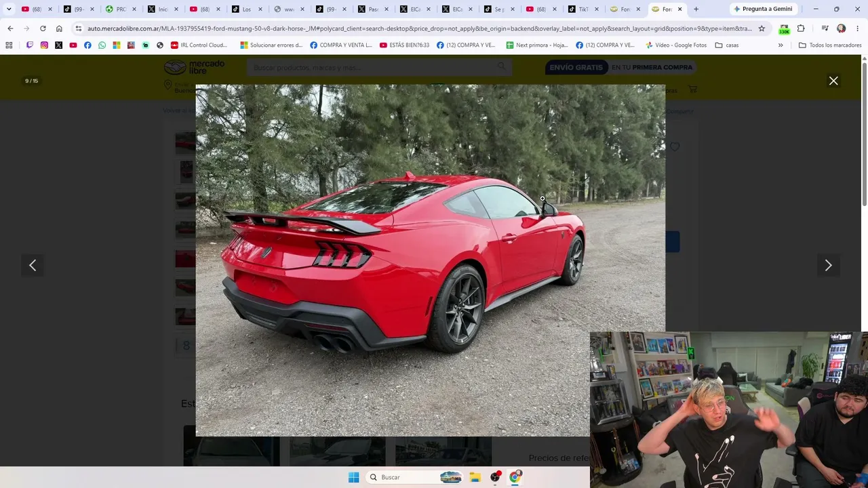Close the PRC tab
Image resolution: width=868 pixels, height=488 pixels.
[x=134, y=9]
